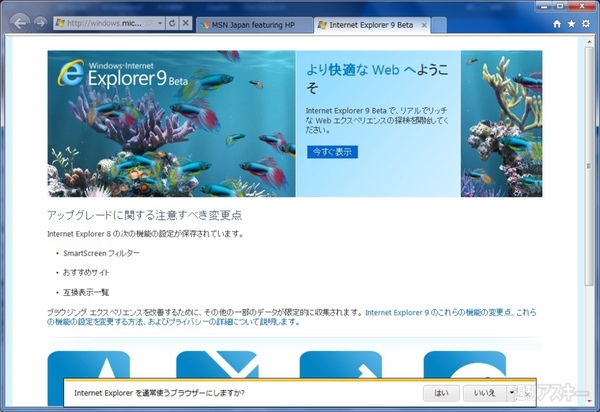Switch to MSN Japan featuring HP tab
This screenshot has width=600, height=412.
254,25
